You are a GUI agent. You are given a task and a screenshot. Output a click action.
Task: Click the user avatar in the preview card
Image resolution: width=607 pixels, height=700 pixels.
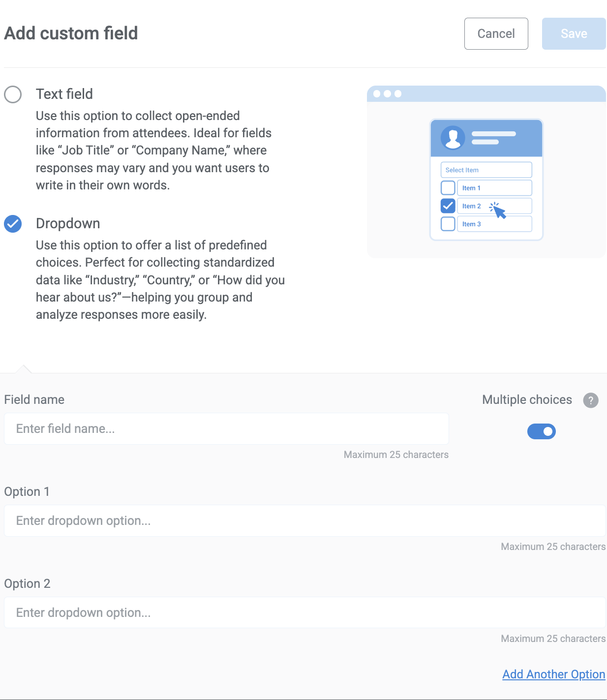[x=453, y=138]
